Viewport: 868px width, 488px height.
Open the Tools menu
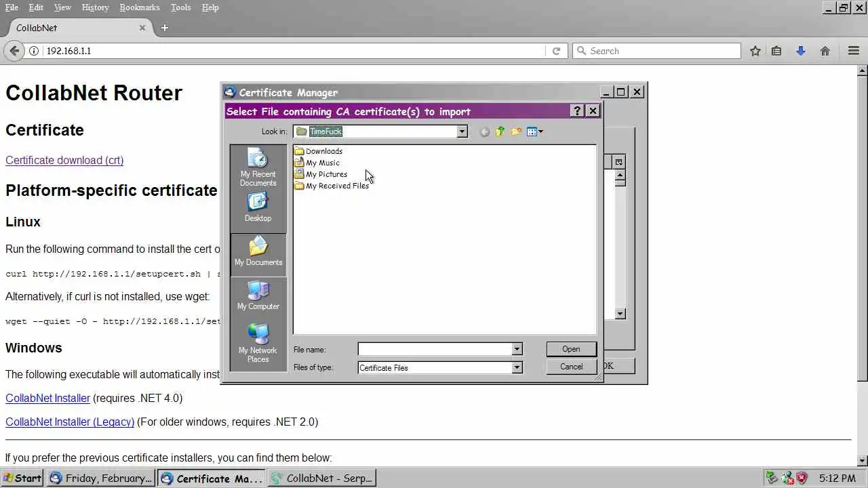[x=180, y=7]
